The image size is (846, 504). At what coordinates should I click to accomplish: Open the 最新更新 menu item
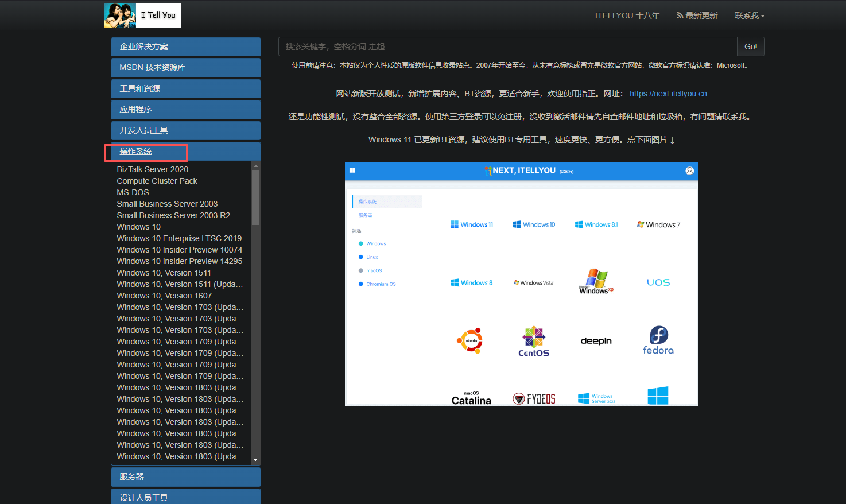pos(697,15)
